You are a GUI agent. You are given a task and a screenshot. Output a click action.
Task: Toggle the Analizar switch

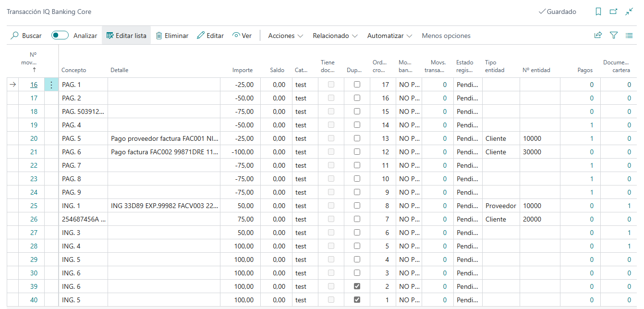point(60,36)
